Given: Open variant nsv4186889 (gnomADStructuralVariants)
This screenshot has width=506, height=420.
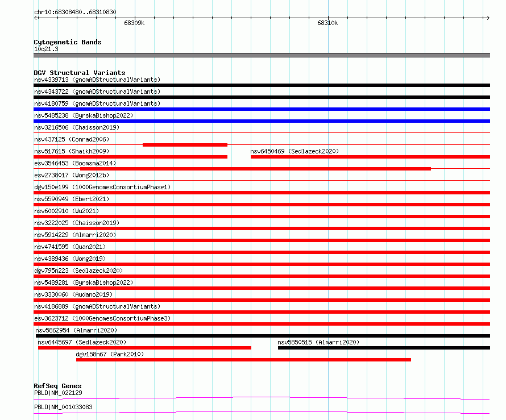Looking at the screenshot, I should point(97,306).
